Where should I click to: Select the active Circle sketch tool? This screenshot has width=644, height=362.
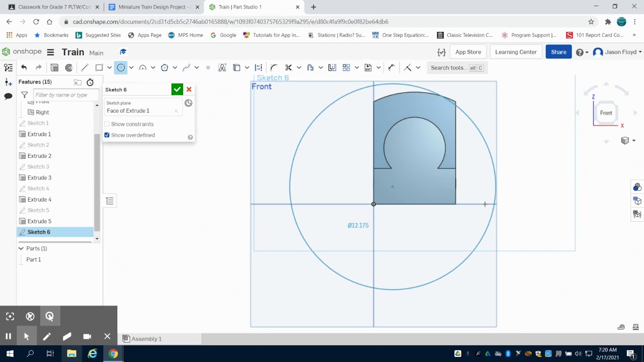[x=121, y=67]
